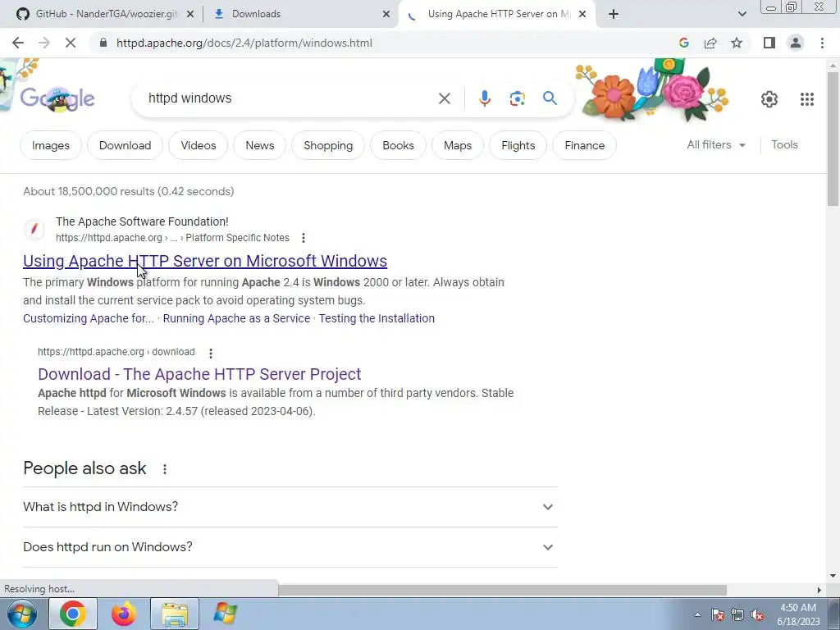Switch to the GitHub NanderTGA/woozier tab
840x630 pixels.
point(105,14)
